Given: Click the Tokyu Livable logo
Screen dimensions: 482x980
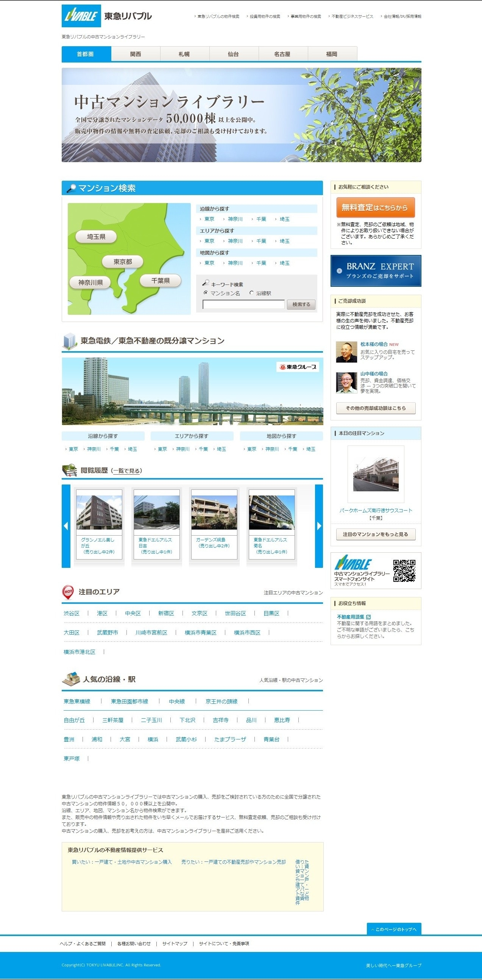Looking at the screenshot, I should [107, 16].
